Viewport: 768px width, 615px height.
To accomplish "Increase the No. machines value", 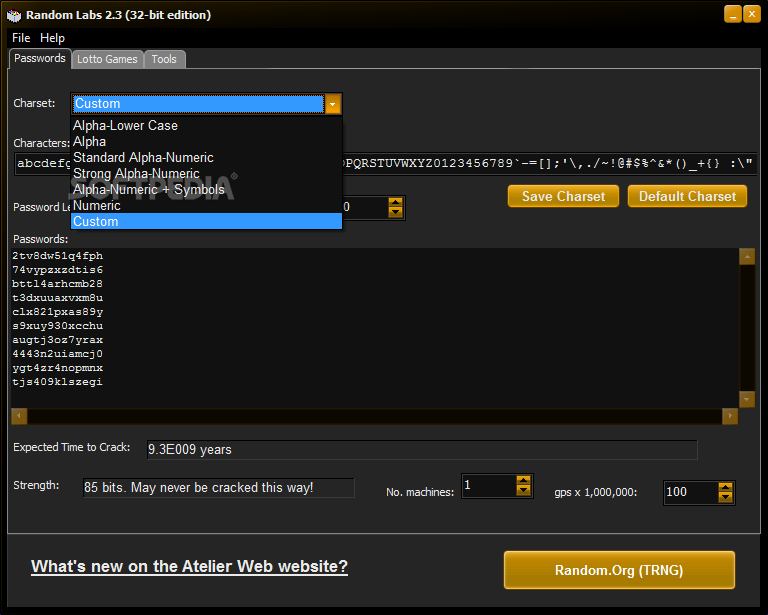I will point(524,481).
